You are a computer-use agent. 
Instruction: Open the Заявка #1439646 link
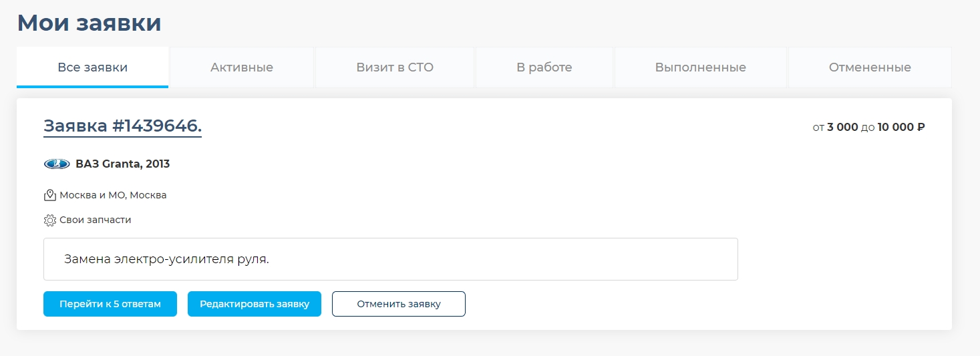tap(122, 126)
